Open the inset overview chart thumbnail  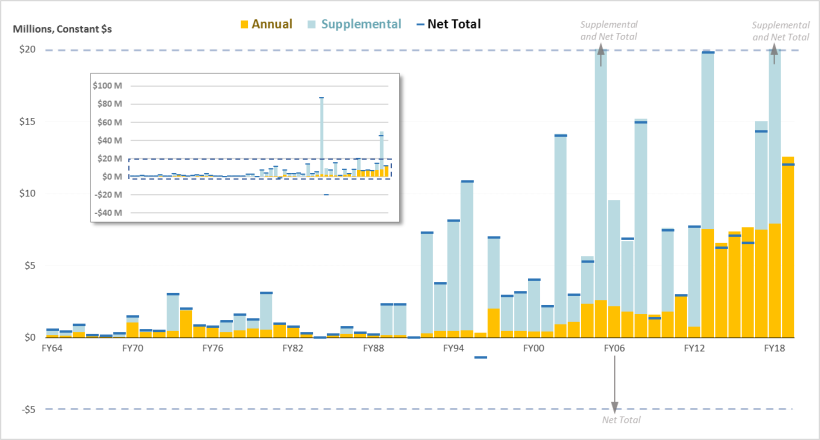point(245,147)
